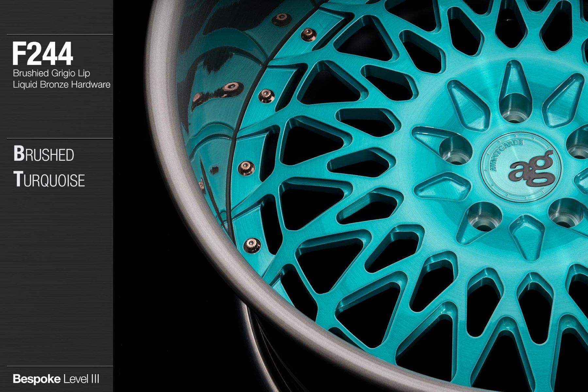Select the Bespoke Level III label
The image size is (588, 392).
pyautogui.click(x=56, y=379)
